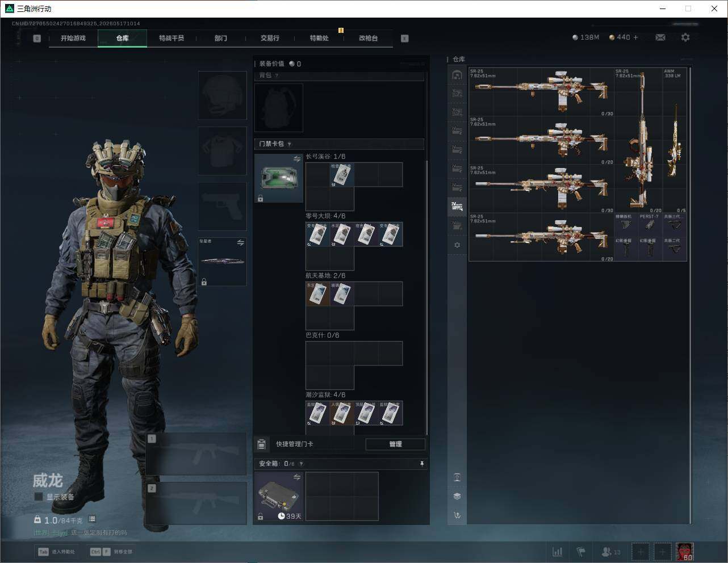Open help mark next to 门禁卡包
The width and height of the screenshot is (728, 563).
coord(289,144)
